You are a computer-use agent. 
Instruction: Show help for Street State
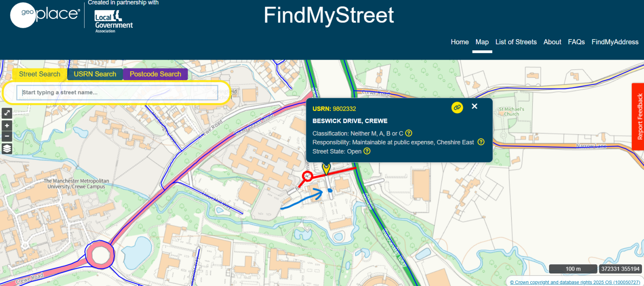367,151
